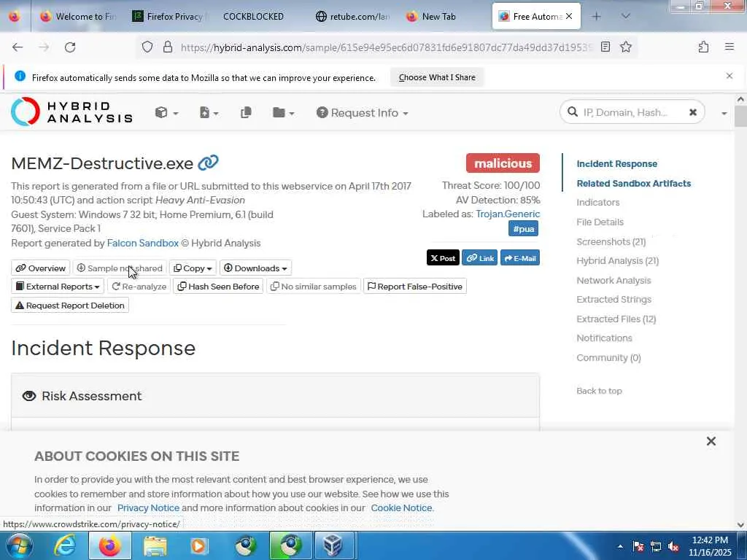Screen dimensions: 747x560
Task: Close the cookies banner with X
Action: pos(711,441)
